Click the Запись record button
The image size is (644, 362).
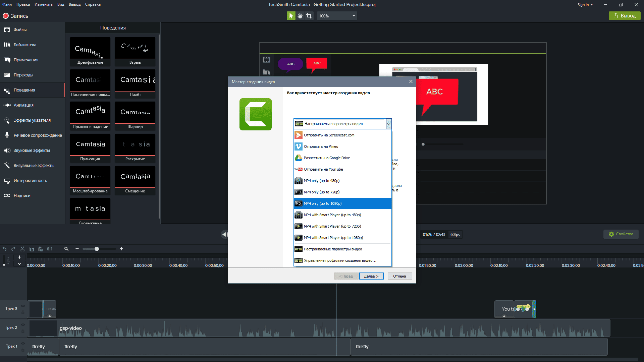click(15, 16)
